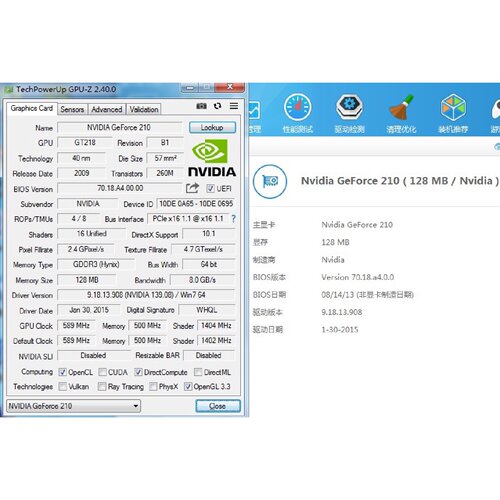Expand the NVIDIA GeForce 210 dropdown

click(x=73, y=406)
